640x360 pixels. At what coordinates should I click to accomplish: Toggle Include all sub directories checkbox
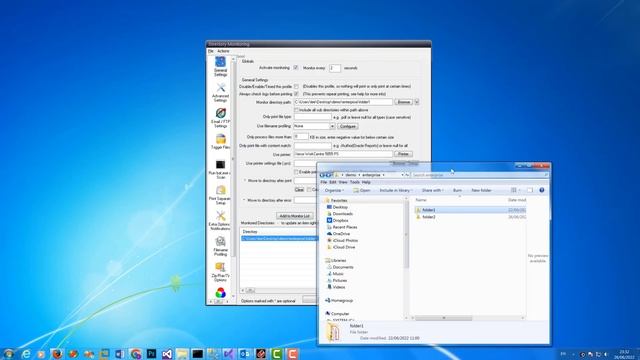tap(297, 110)
